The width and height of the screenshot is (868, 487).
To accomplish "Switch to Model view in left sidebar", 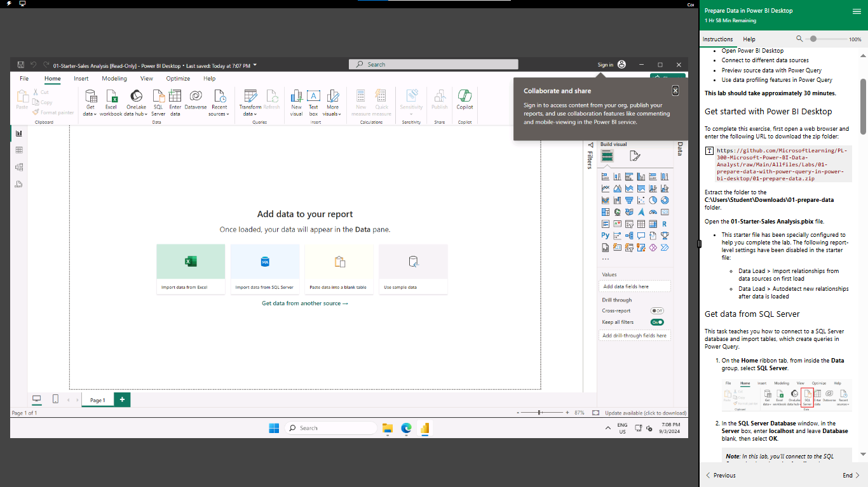I will click(x=19, y=168).
